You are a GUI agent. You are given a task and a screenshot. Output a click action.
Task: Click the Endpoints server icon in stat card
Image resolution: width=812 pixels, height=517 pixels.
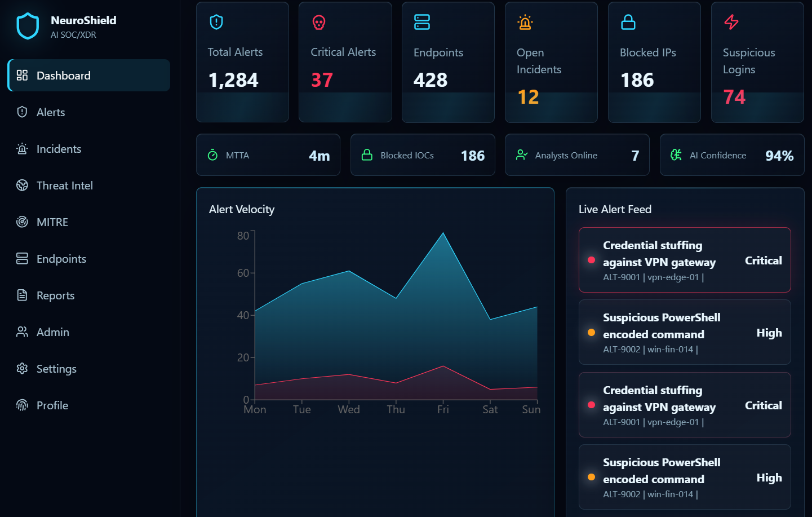click(422, 23)
